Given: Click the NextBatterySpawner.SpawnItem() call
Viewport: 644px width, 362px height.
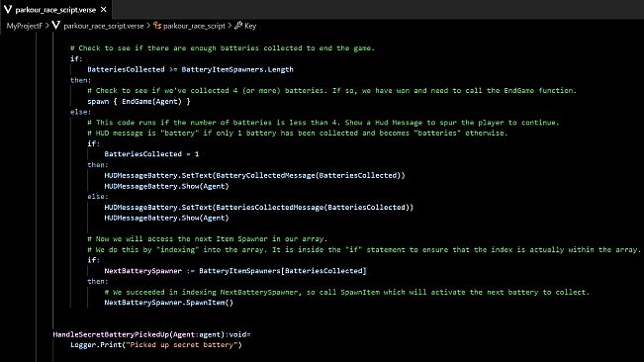Looking at the screenshot, I should (x=169, y=303).
